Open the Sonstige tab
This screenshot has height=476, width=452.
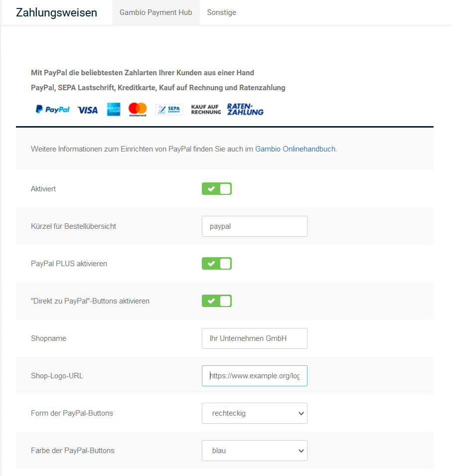point(222,12)
